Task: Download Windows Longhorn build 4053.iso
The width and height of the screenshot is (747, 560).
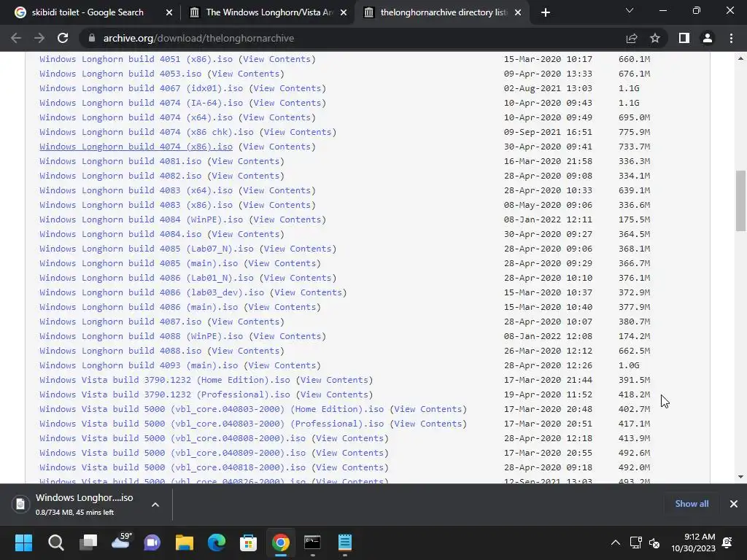Action: click(120, 74)
